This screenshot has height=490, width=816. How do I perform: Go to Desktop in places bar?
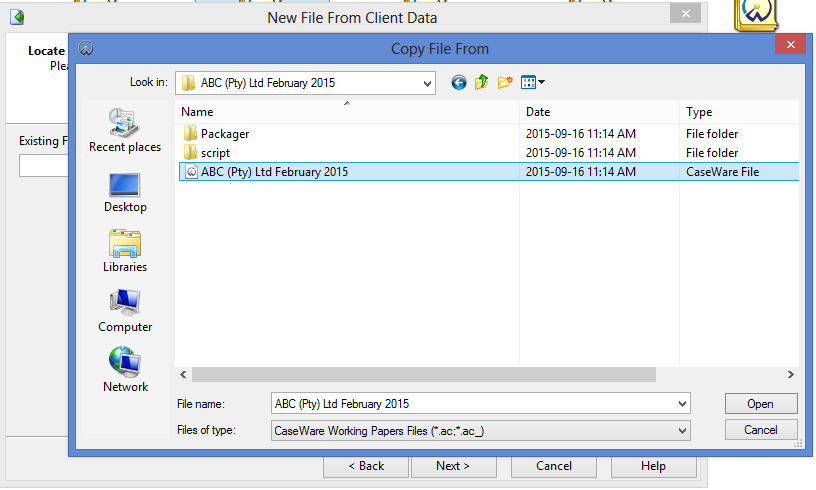tap(125, 191)
